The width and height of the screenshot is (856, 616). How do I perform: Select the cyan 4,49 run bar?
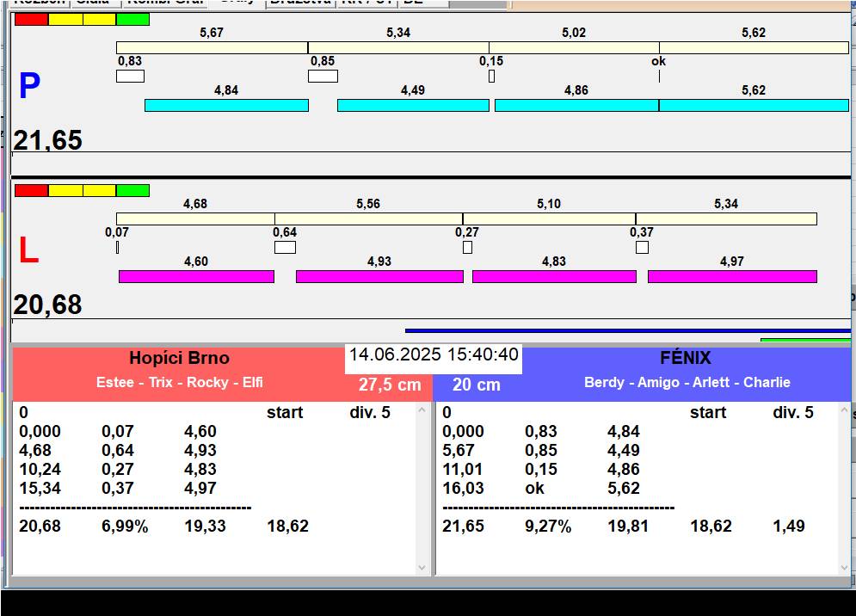(413, 105)
